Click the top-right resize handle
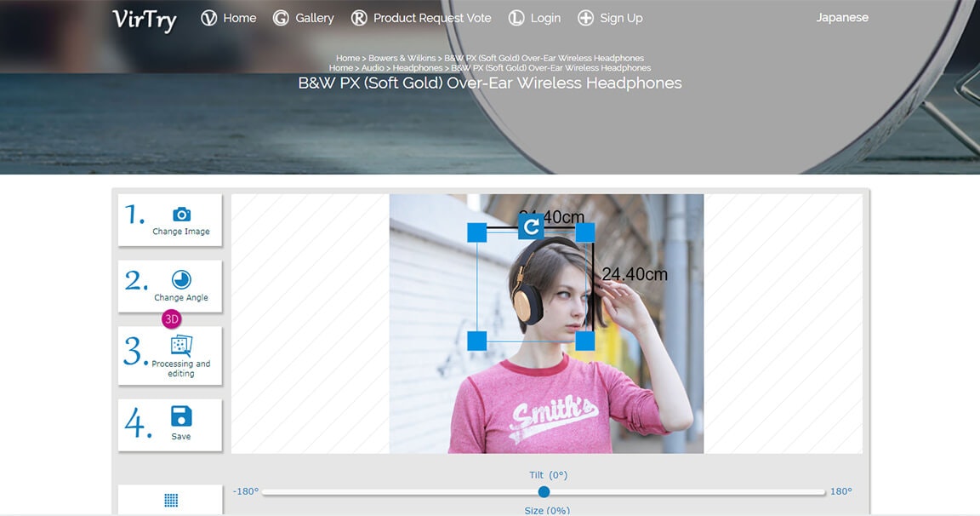 (585, 232)
